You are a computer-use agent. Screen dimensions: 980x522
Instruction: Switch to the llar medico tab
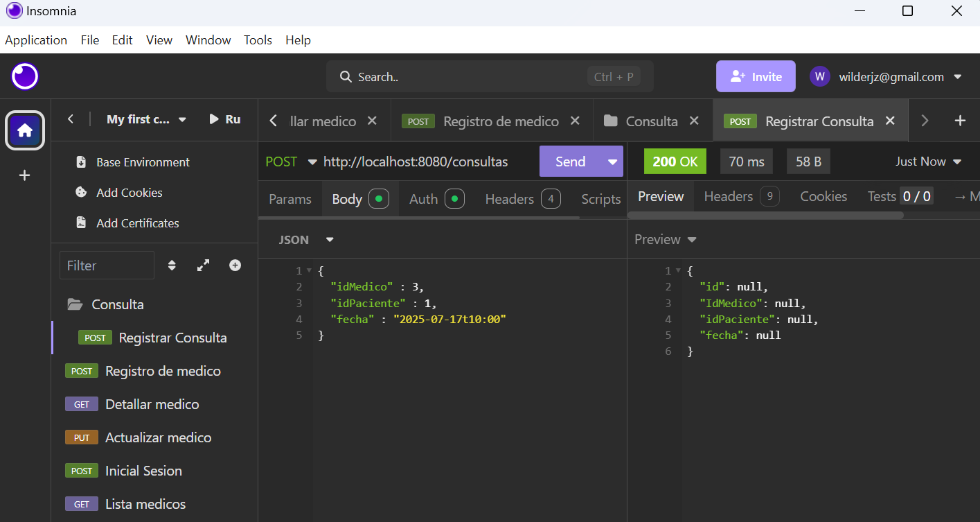tap(323, 121)
